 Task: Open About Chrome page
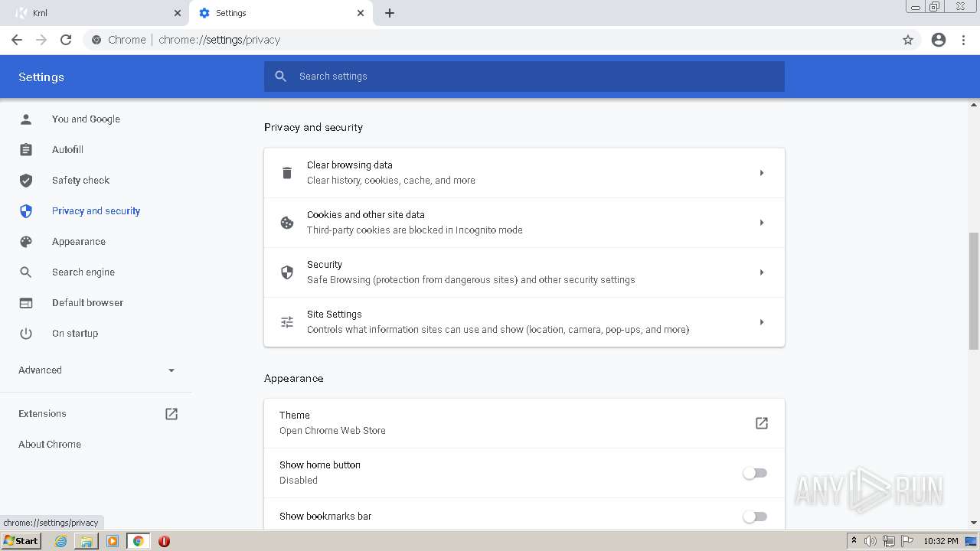pos(50,445)
